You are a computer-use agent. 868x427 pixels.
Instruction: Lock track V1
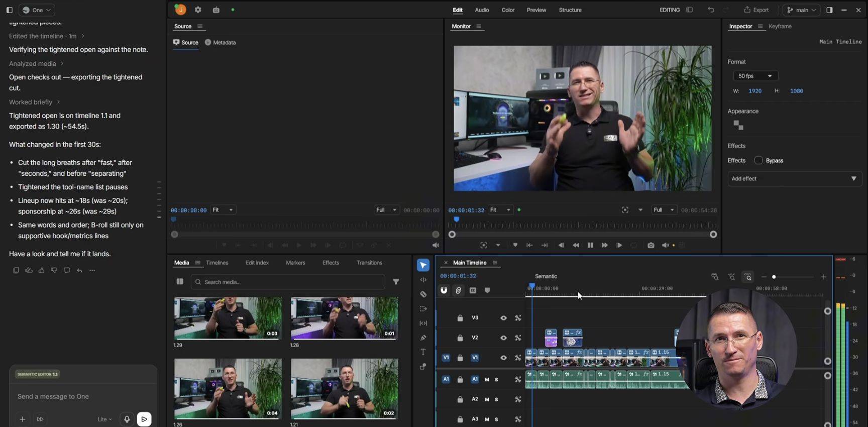point(460,358)
